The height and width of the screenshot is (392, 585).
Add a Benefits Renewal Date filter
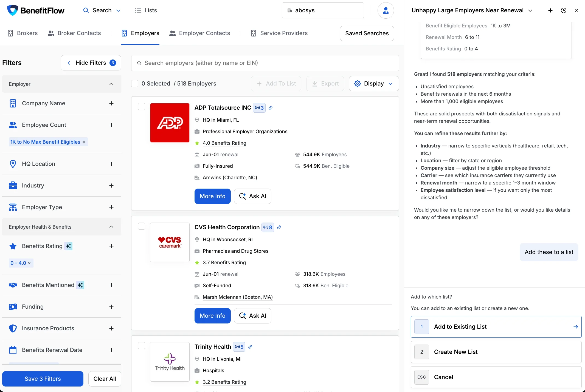tap(111, 350)
